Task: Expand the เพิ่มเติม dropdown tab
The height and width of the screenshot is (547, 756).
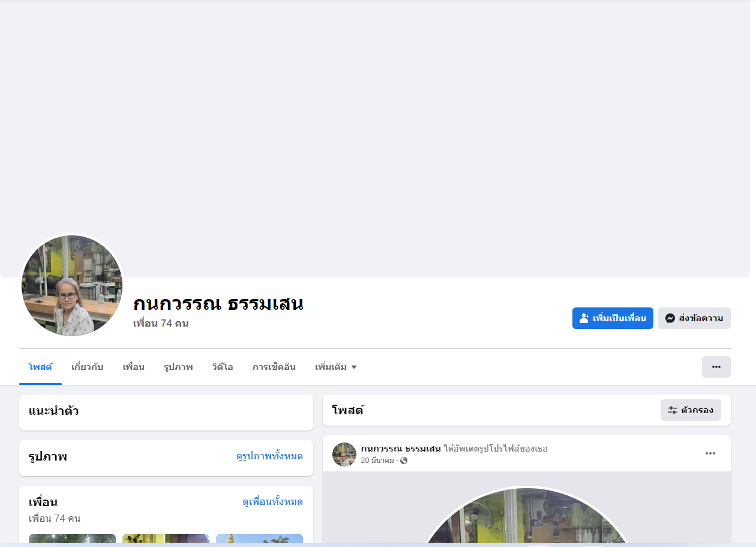Action: point(336,367)
